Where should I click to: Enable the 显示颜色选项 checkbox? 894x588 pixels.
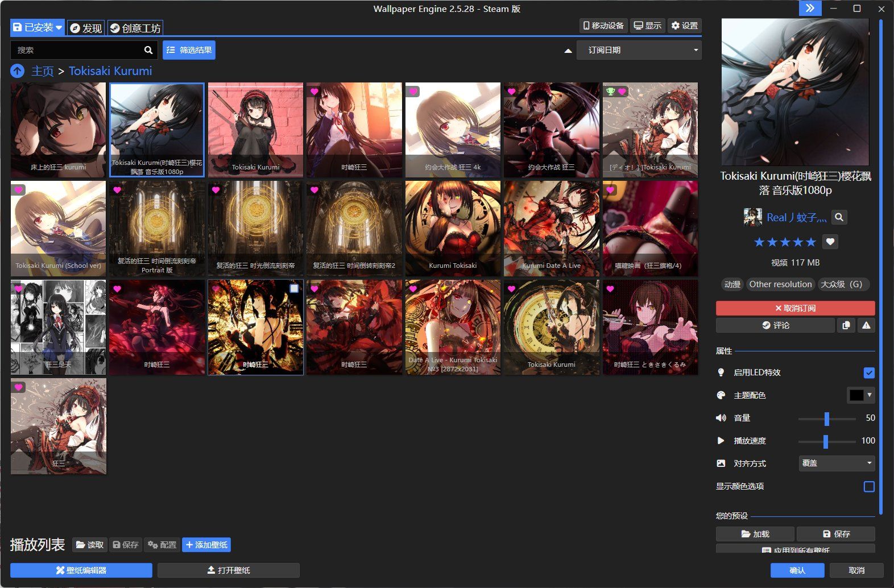(x=869, y=487)
